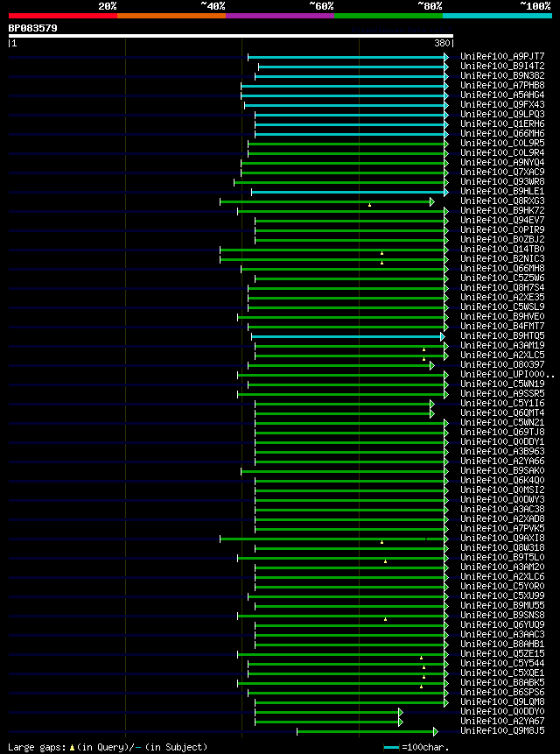Click the yellow gap marker under the B2NIC3 bar
Image resolution: width=560 pixels, height=754 pixels.
381,263
